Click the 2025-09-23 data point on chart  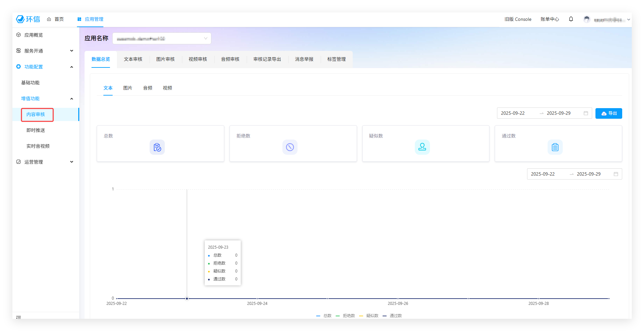pyautogui.click(x=187, y=299)
